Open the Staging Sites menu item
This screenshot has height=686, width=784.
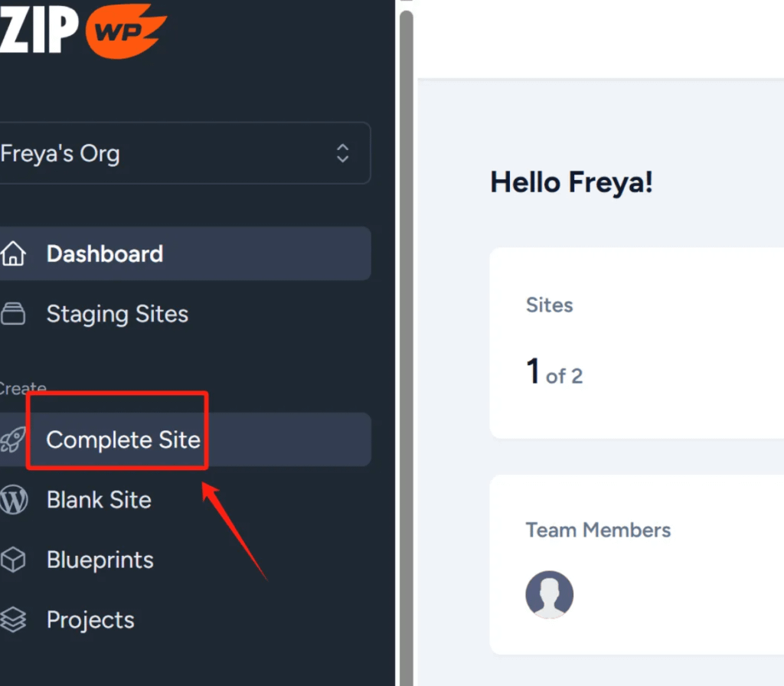coord(117,314)
